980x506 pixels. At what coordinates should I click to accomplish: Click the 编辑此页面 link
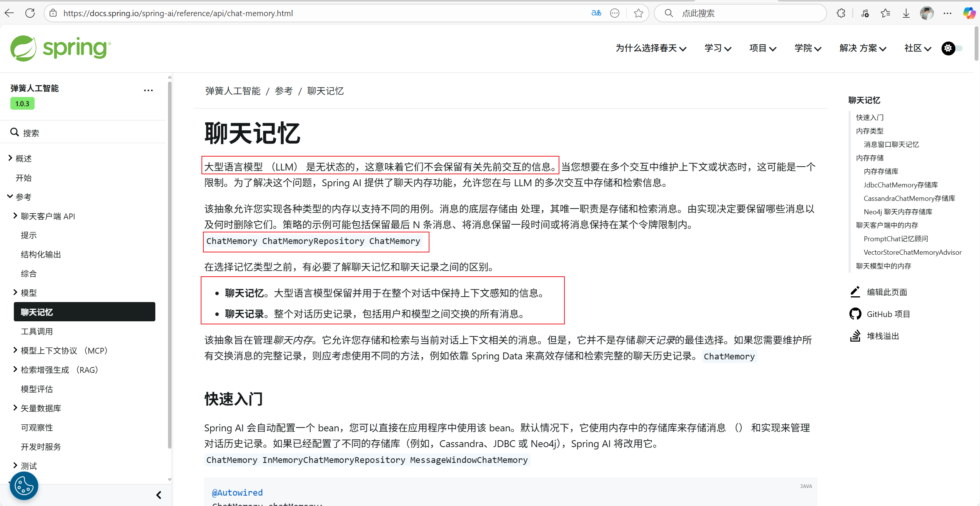click(887, 292)
